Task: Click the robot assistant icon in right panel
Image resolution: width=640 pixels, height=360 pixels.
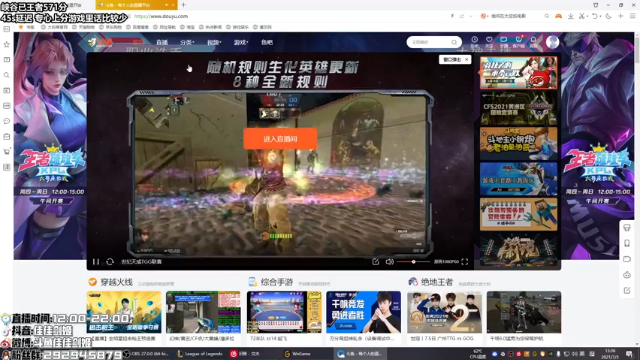Action: tap(627, 275)
